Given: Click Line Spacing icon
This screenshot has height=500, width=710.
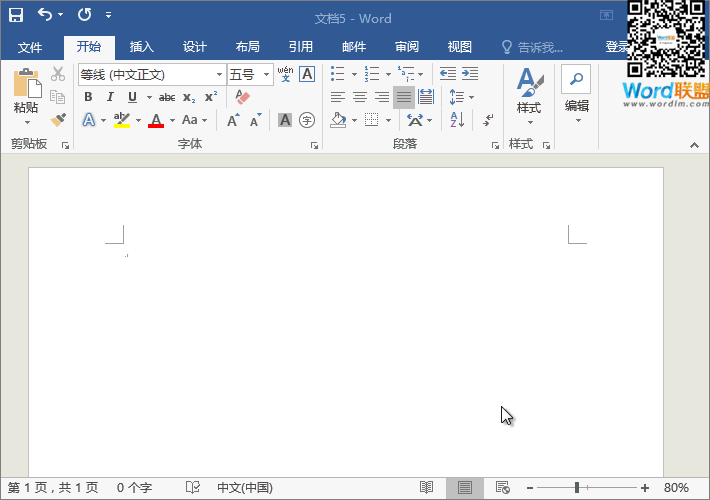Looking at the screenshot, I should (456, 97).
